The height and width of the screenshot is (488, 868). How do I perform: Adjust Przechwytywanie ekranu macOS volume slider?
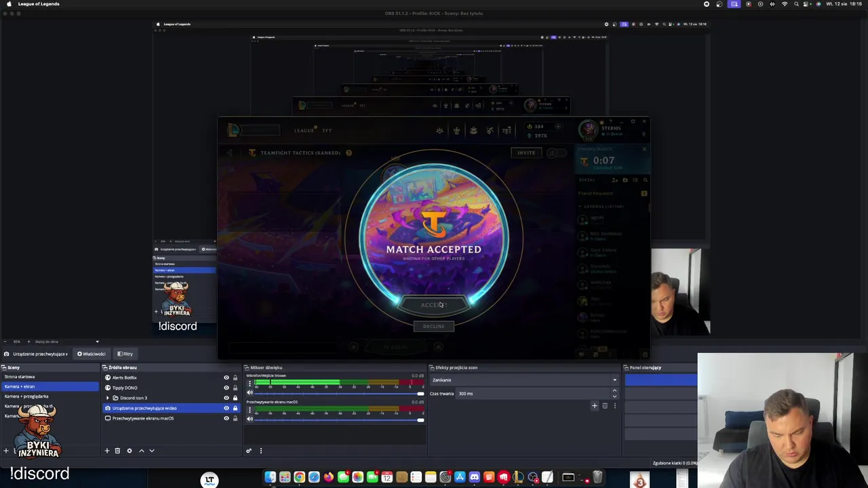(x=339, y=420)
